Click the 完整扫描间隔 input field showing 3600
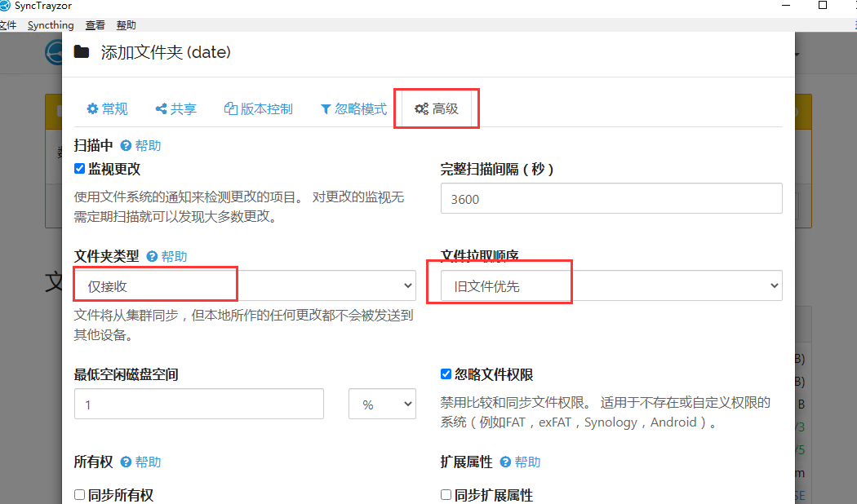857x504 pixels. (x=611, y=199)
